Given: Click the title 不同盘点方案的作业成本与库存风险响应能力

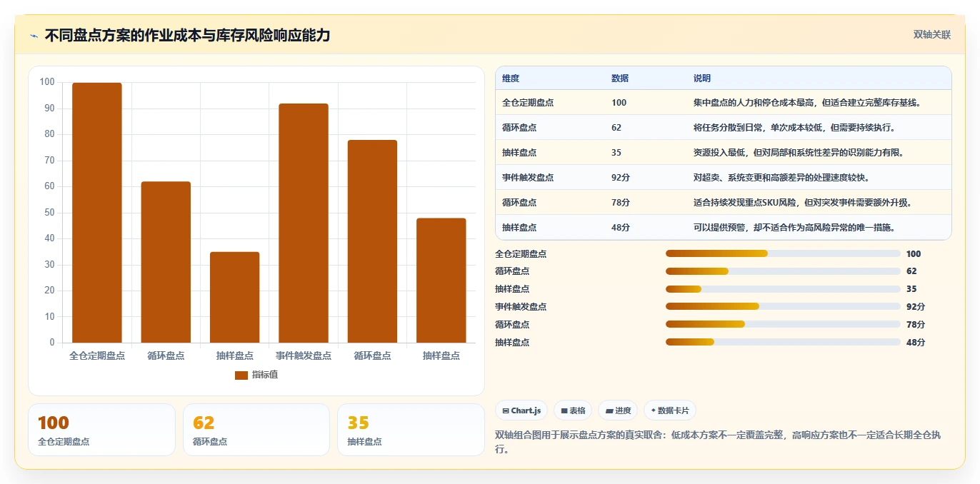Looking at the screenshot, I should click(x=187, y=35).
